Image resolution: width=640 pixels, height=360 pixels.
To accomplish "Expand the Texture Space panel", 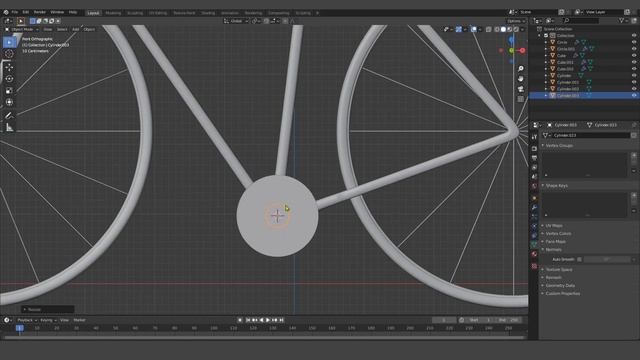I will point(559,269).
